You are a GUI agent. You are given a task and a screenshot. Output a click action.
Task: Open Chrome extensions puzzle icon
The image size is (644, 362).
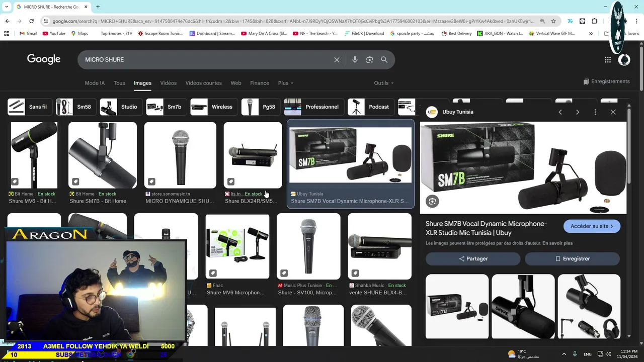tap(594, 21)
